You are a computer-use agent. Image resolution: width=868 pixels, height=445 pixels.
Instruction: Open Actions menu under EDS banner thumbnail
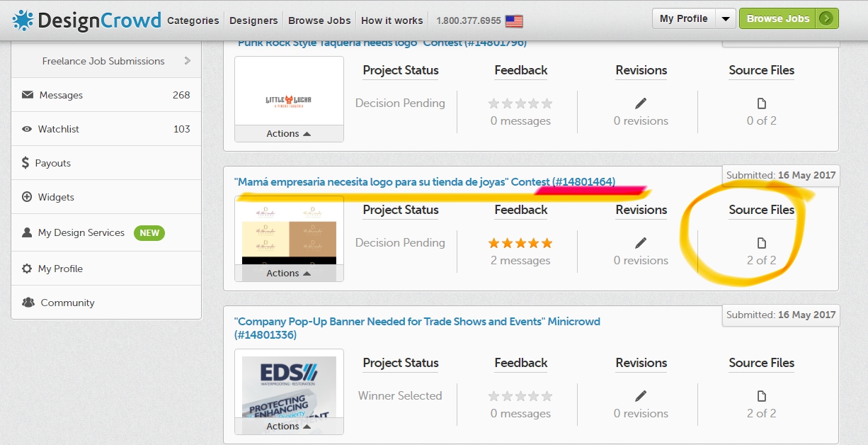tap(289, 426)
